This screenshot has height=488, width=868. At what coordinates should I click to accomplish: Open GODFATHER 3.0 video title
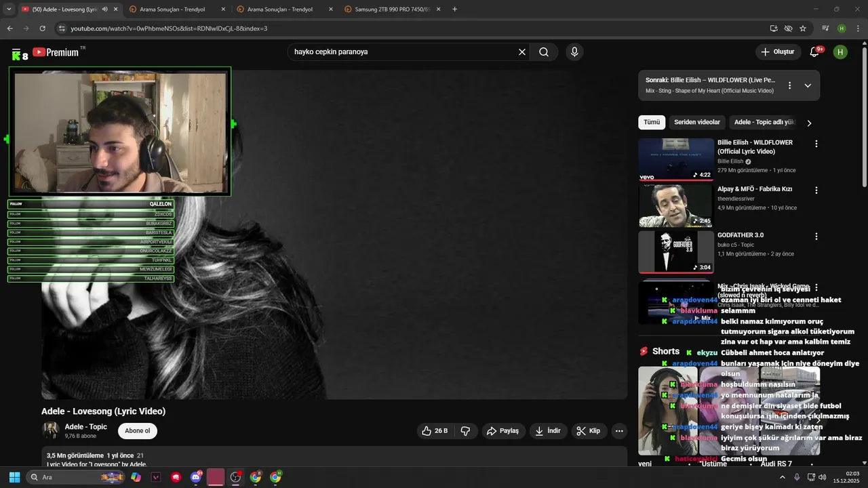tap(741, 235)
